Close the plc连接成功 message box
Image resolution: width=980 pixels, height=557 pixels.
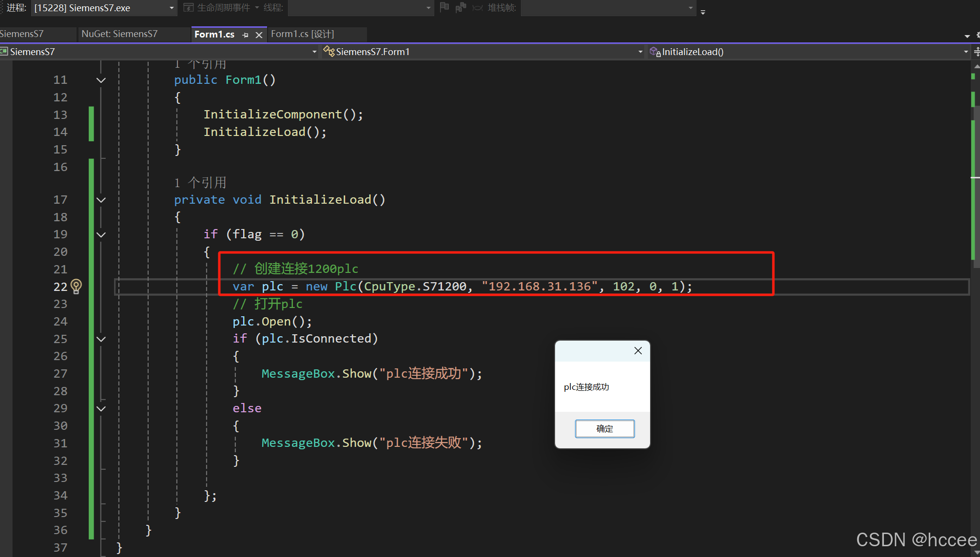tap(638, 351)
